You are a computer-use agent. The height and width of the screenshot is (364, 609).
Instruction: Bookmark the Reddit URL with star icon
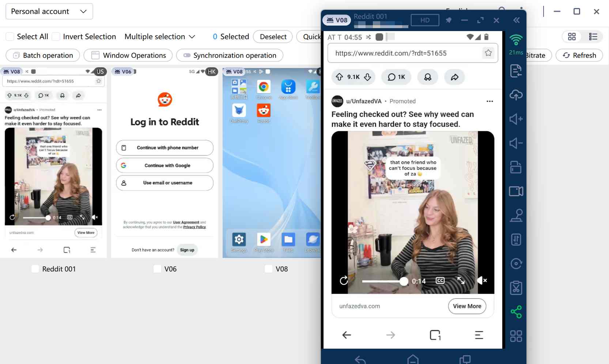(x=488, y=53)
